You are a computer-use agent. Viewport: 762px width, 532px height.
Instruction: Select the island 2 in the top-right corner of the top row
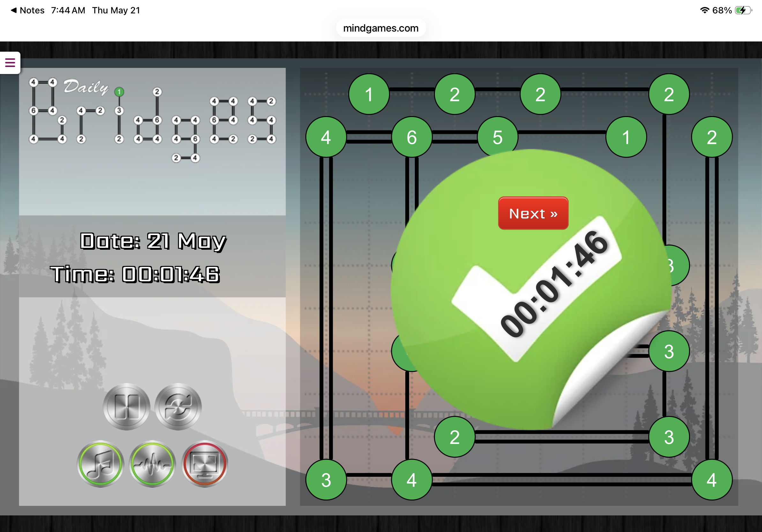[x=669, y=94]
